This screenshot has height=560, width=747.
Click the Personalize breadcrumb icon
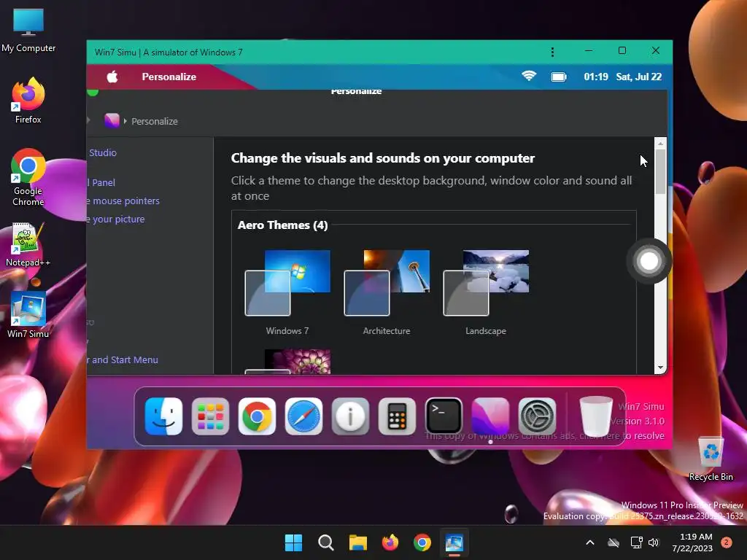point(112,120)
